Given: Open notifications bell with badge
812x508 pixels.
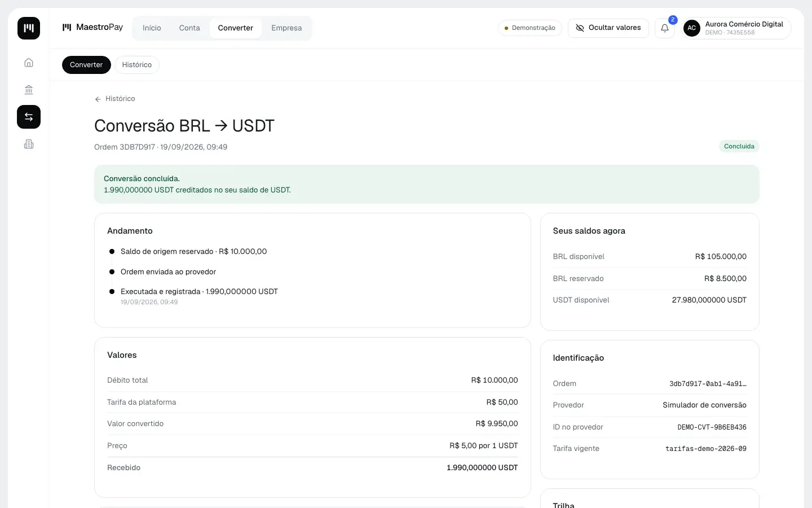Looking at the screenshot, I should (x=665, y=28).
